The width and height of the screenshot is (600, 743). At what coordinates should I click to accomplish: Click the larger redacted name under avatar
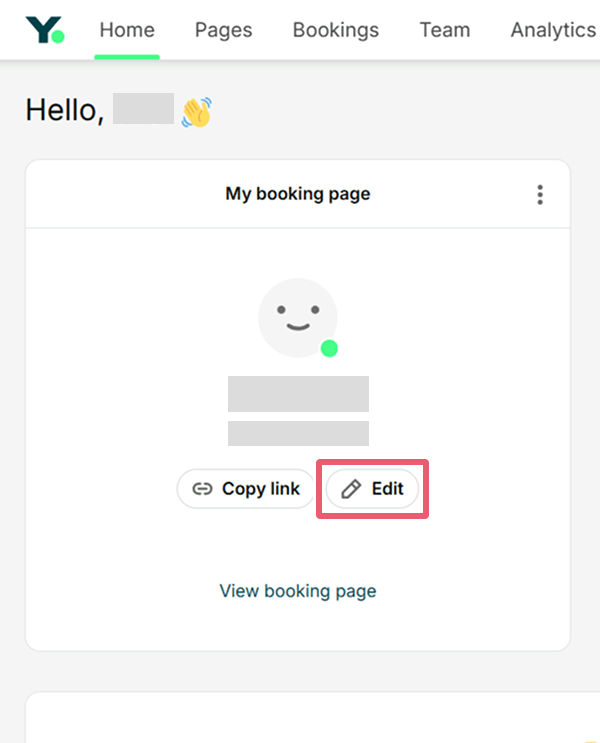coord(298,394)
